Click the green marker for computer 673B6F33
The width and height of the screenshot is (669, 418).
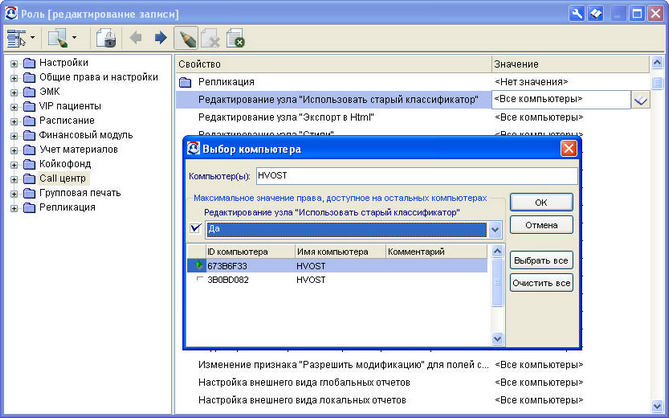click(x=198, y=265)
